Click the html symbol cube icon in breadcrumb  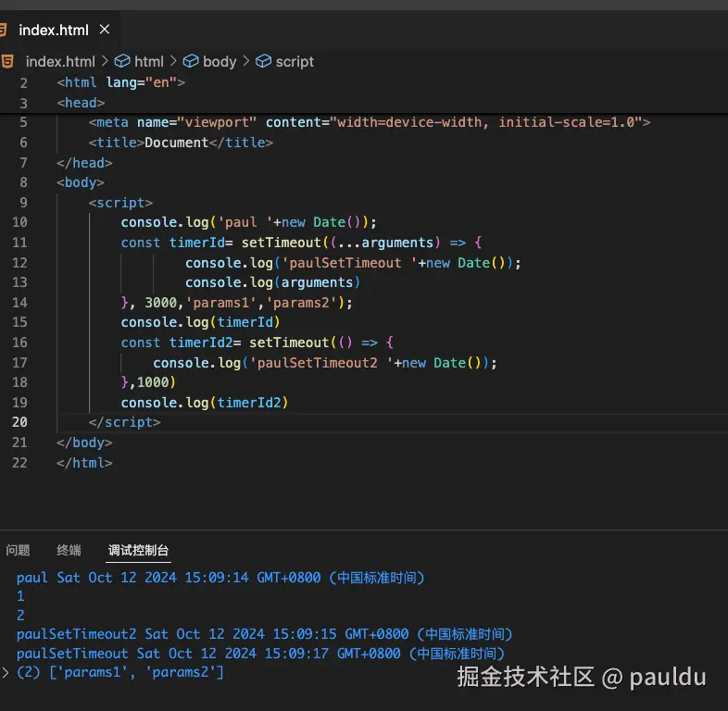click(123, 61)
